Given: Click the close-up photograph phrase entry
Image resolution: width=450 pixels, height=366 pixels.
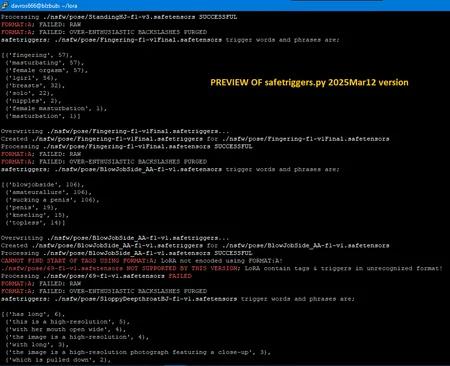Looking at the screenshot, I should pos(138,352).
